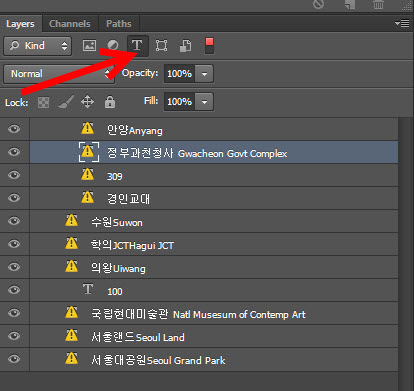Hide the Seoul Grand Park layer

click(x=14, y=359)
